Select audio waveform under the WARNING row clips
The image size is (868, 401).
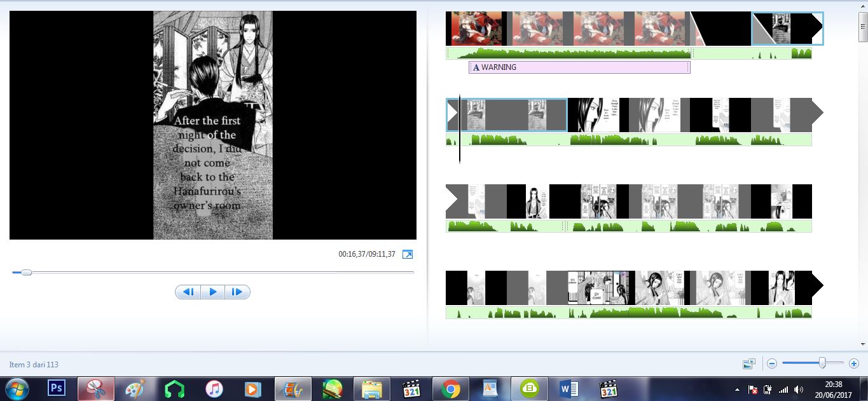tap(568, 53)
